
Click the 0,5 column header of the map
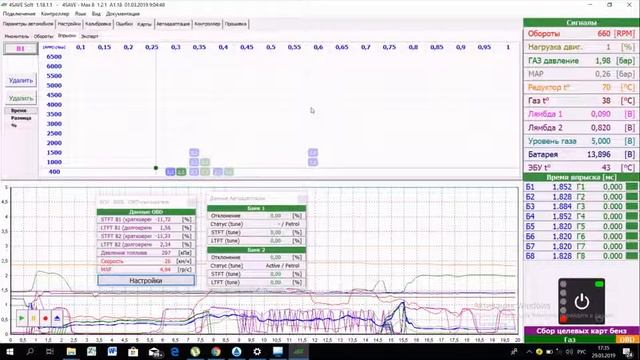(271, 47)
